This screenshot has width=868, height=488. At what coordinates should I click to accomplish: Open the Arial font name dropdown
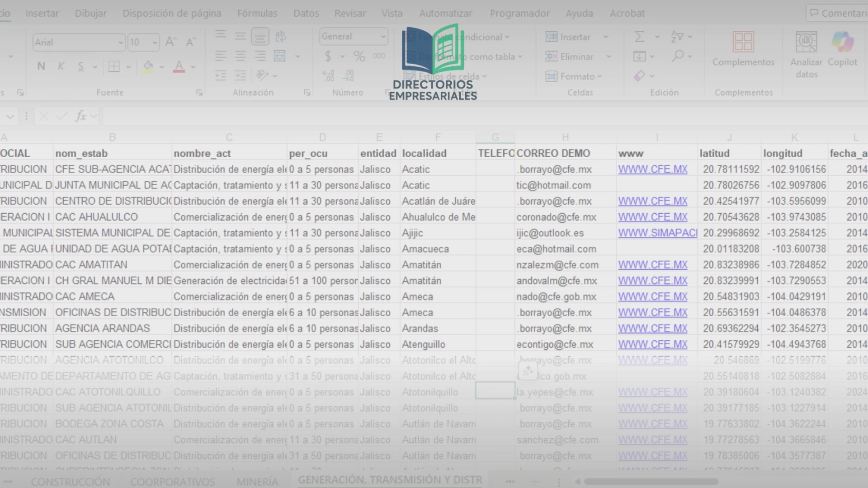point(121,42)
